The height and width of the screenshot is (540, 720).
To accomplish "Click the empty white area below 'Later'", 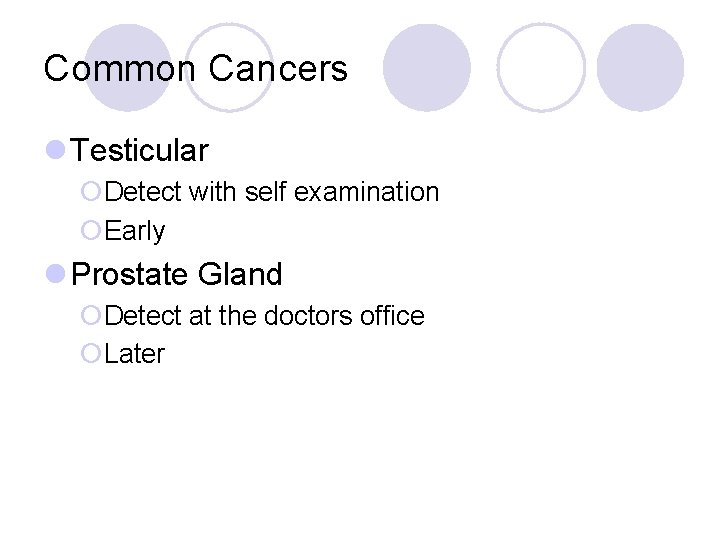I will 360,450.
